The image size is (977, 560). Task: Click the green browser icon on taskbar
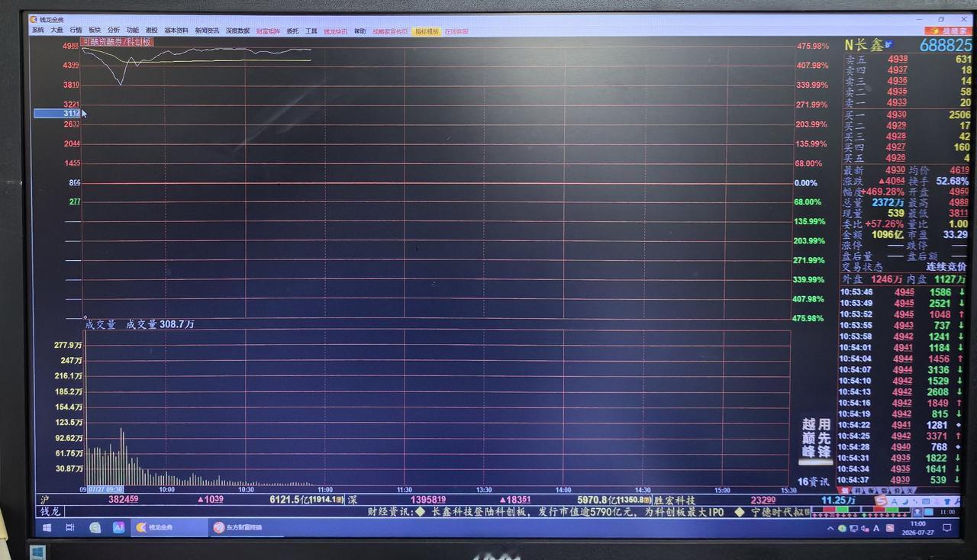pyautogui.click(x=95, y=527)
